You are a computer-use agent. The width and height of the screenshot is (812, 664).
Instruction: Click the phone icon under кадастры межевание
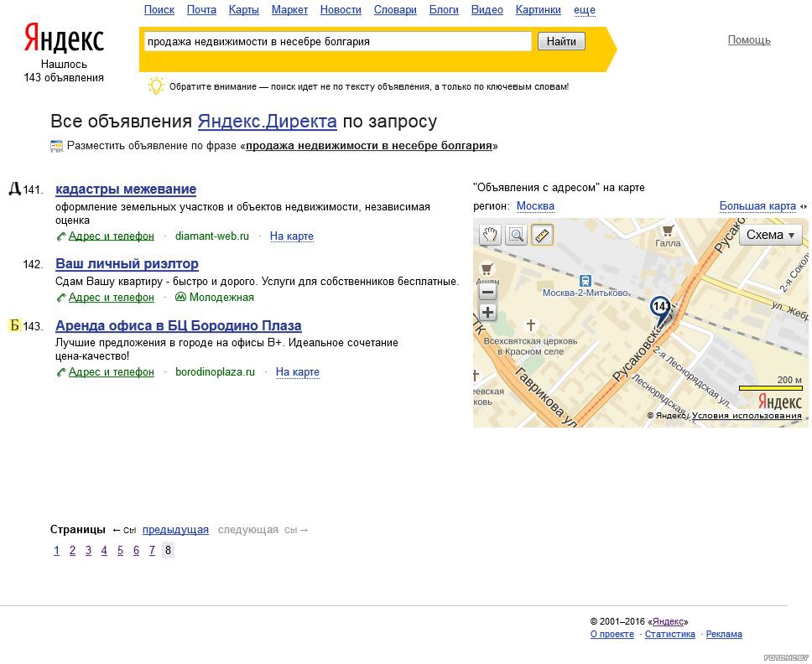pyautogui.click(x=61, y=236)
